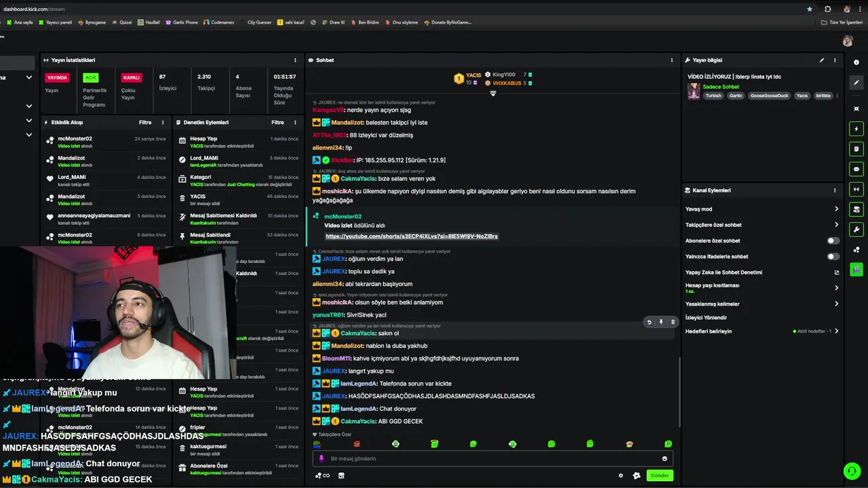Click the Sadece Sohbet category link
868x488 pixels.
click(721, 87)
